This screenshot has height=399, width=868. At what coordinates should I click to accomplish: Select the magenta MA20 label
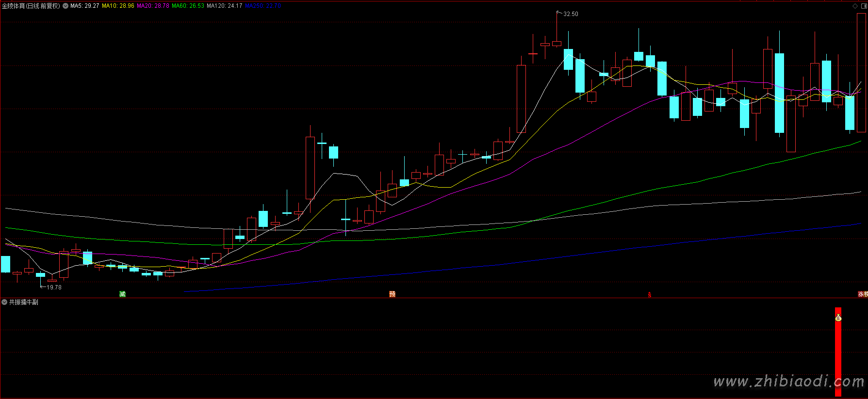(x=153, y=6)
